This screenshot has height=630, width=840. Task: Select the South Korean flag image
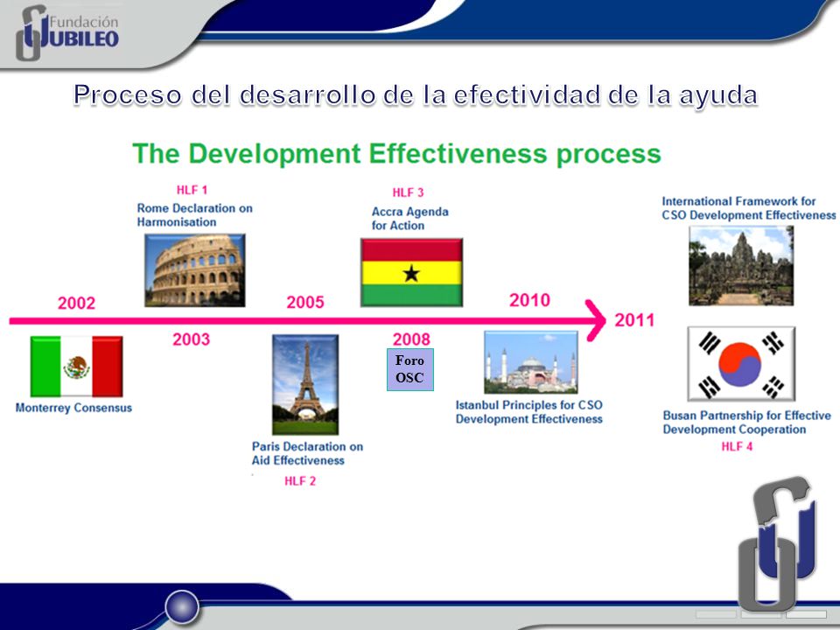click(x=741, y=364)
